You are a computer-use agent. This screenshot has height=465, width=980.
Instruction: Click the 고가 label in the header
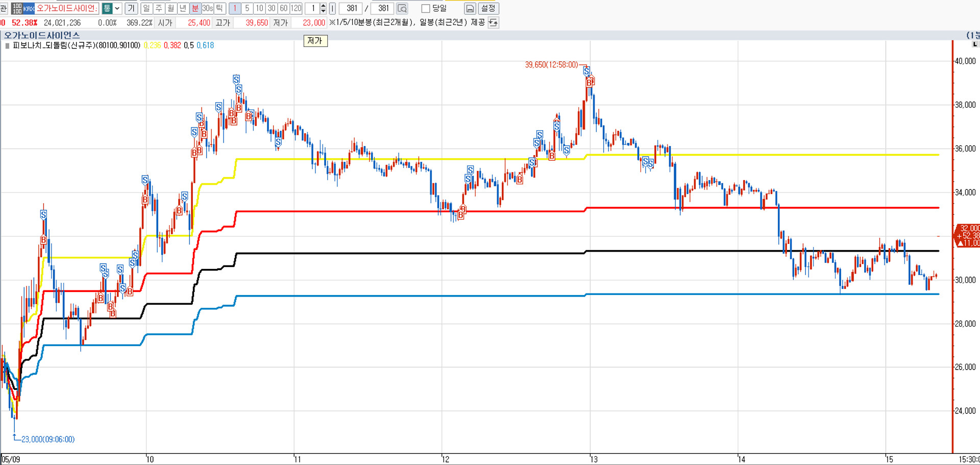[x=223, y=22]
